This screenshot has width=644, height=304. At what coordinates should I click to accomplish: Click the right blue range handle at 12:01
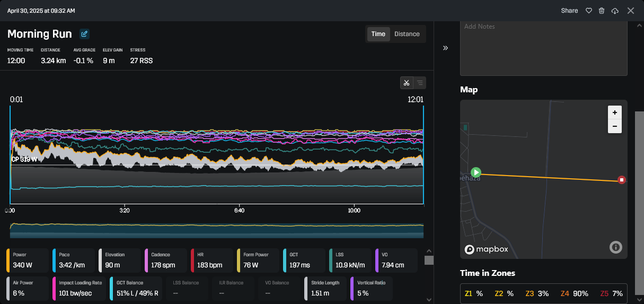424,154
